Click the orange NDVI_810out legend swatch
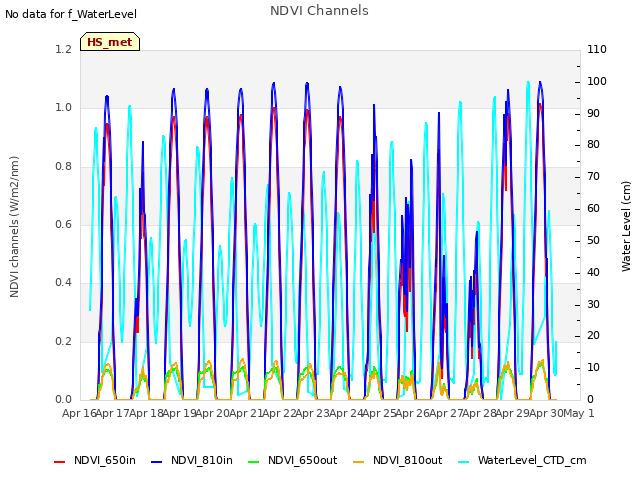The height and width of the screenshot is (480, 640). click(x=358, y=462)
